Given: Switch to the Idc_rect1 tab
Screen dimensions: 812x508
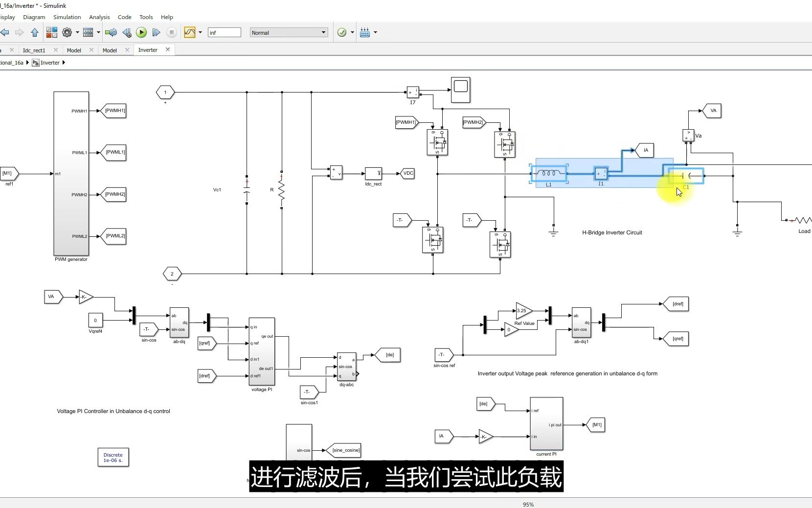Looking at the screenshot, I should [x=35, y=50].
